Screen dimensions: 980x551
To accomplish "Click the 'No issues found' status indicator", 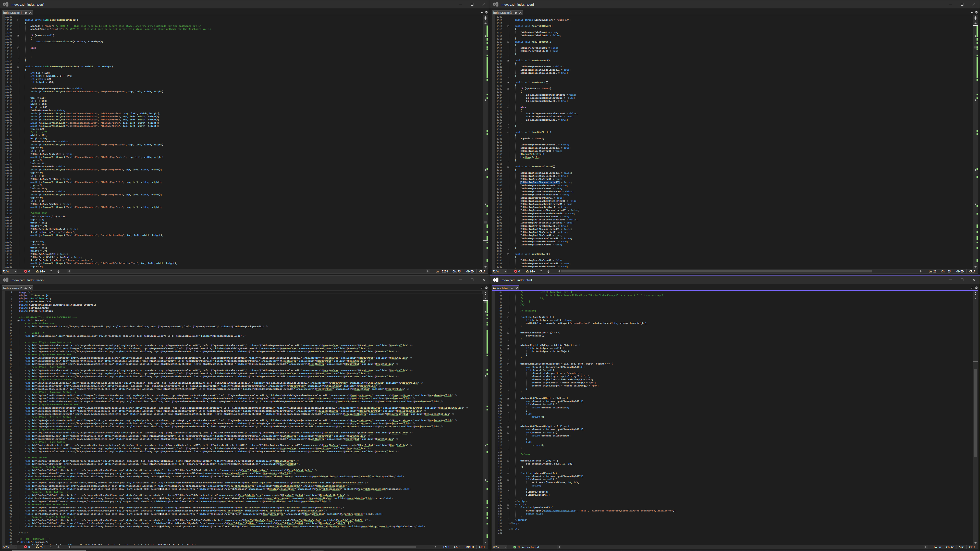I will [x=526, y=547].
